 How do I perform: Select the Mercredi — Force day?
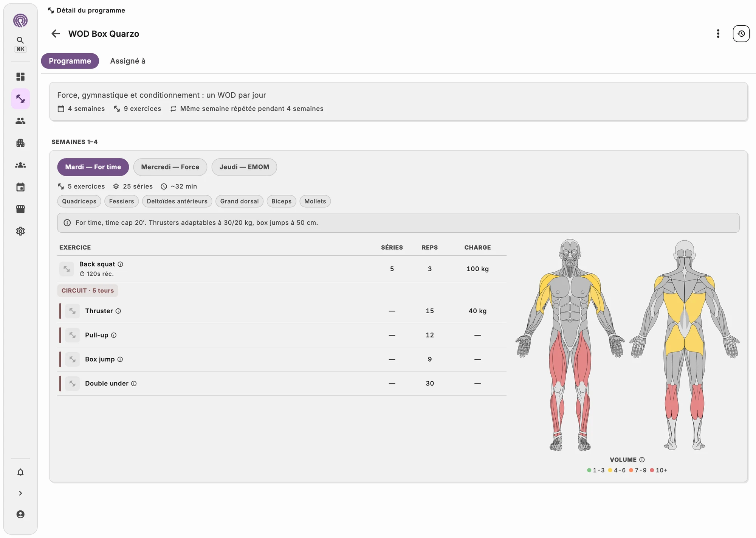click(x=170, y=167)
